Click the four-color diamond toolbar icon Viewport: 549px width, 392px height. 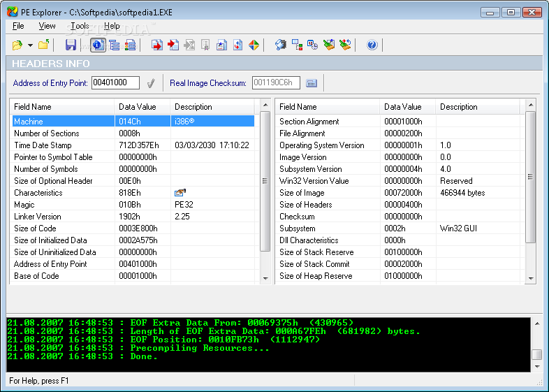[254, 45]
